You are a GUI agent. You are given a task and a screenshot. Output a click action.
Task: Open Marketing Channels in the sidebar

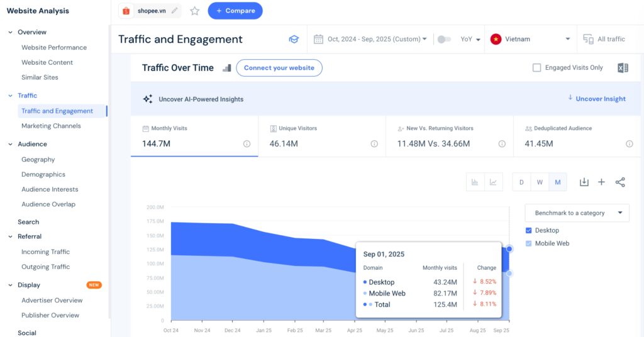(x=51, y=126)
